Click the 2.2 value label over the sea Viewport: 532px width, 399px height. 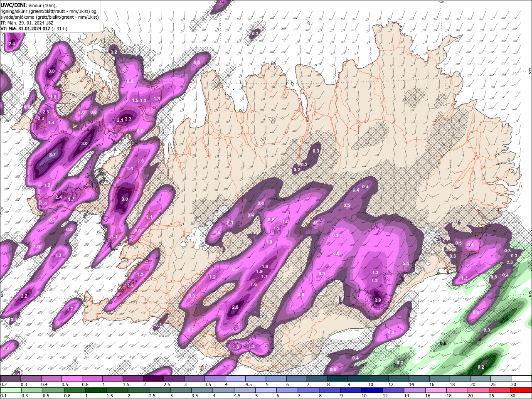24,296
